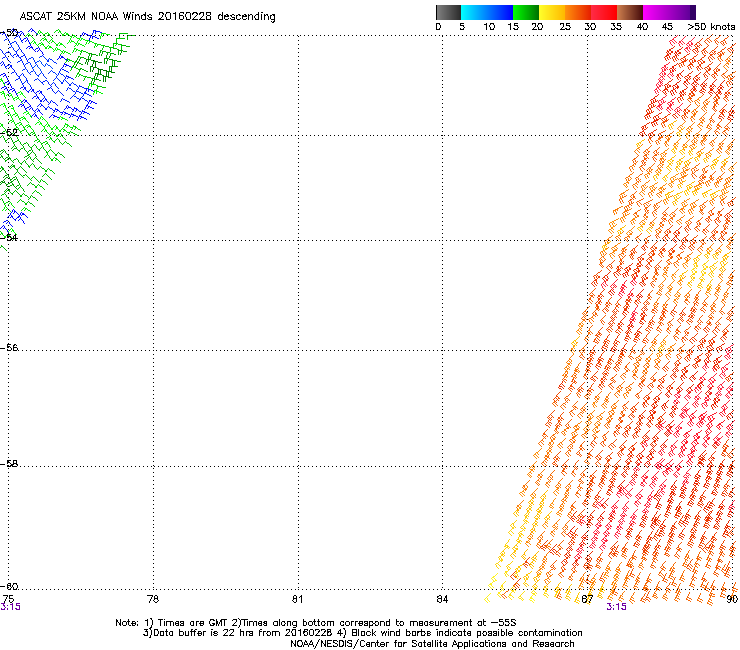
Task: Click the purple 3:15 time near longitude 87
Action: tap(616, 607)
